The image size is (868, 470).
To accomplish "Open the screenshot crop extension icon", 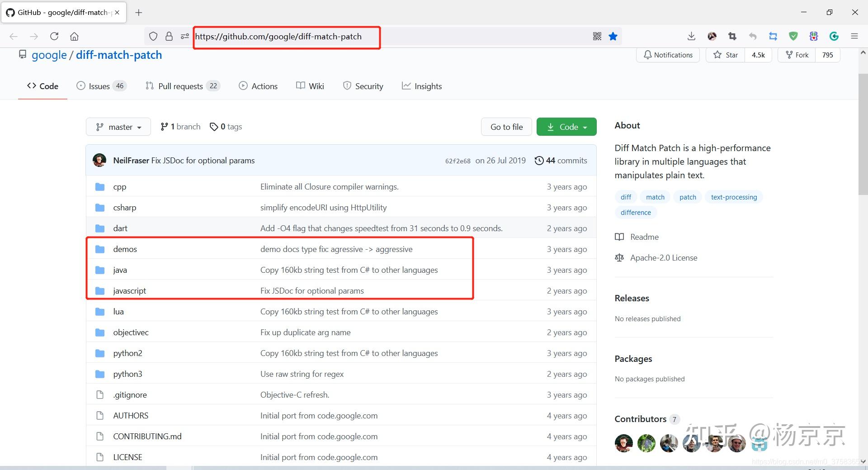I will point(732,36).
